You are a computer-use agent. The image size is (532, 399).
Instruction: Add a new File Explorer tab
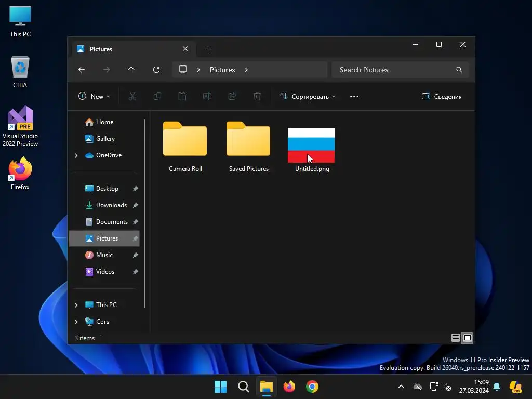coord(208,49)
